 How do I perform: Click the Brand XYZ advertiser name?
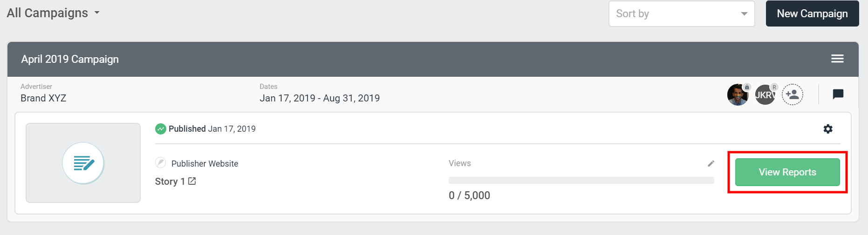tap(43, 98)
